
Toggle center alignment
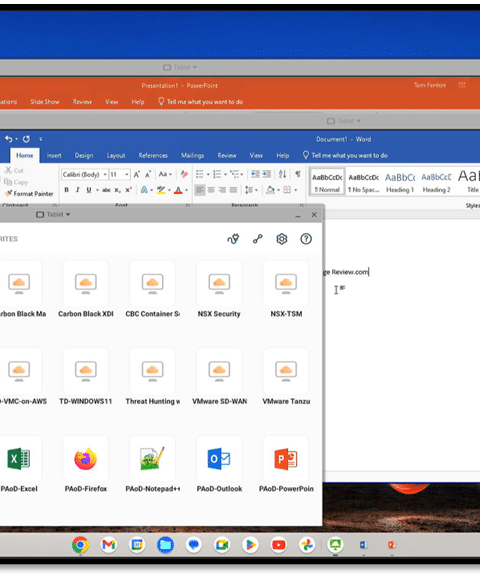click(x=211, y=190)
